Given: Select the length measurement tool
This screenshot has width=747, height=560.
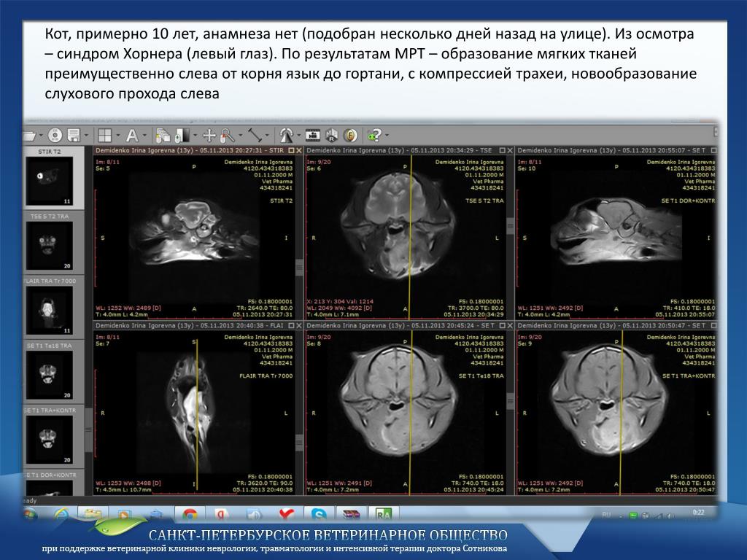Looking at the screenshot, I should point(255,136).
